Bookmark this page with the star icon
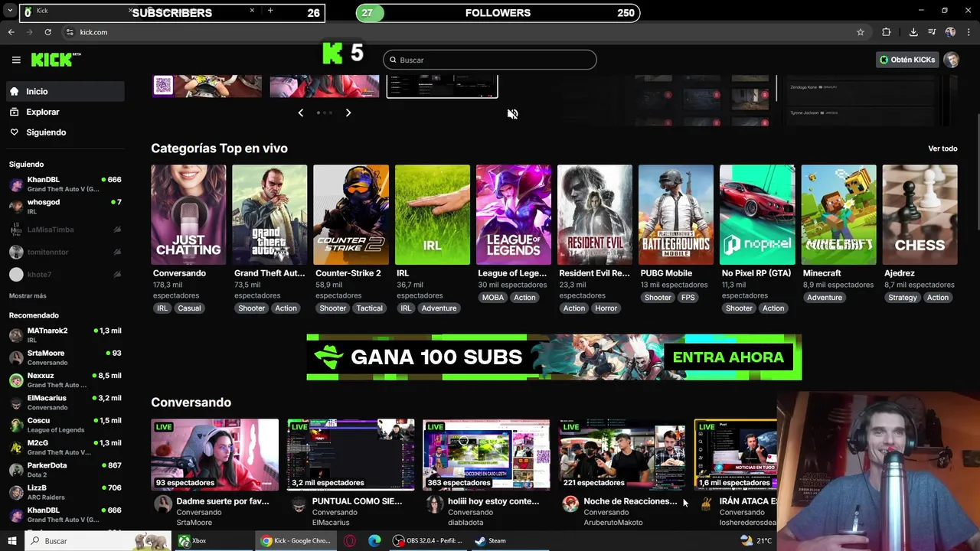 coord(861,32)
